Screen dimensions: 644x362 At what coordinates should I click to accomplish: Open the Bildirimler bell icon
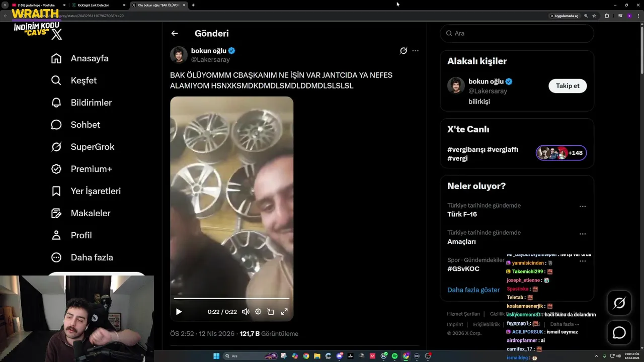click(56, 103)
